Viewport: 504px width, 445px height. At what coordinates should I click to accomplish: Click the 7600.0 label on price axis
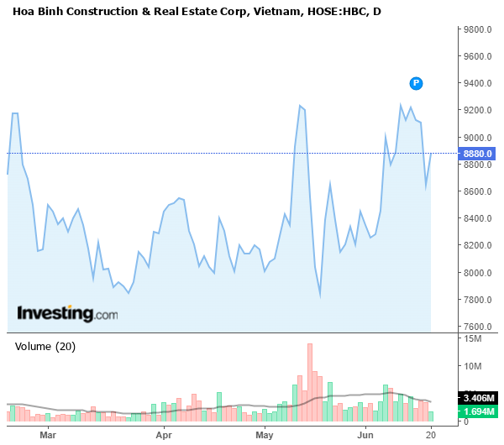pyautogui.click(x=476, y=327)
